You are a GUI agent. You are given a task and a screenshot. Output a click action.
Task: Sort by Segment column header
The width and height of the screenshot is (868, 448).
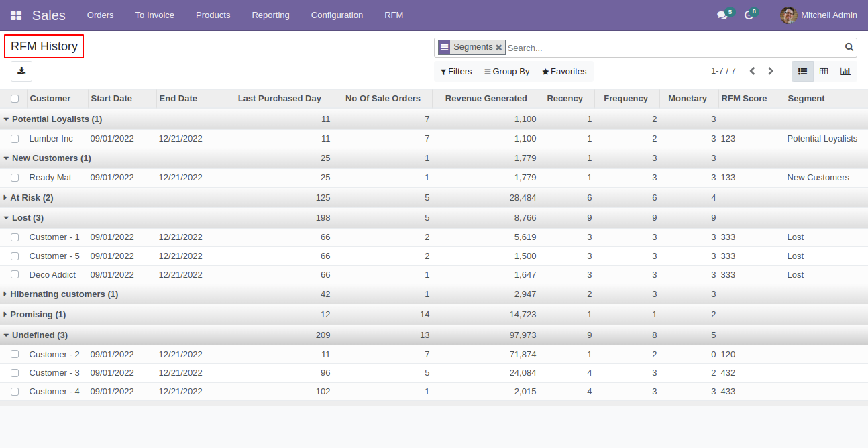click(826, 99)
